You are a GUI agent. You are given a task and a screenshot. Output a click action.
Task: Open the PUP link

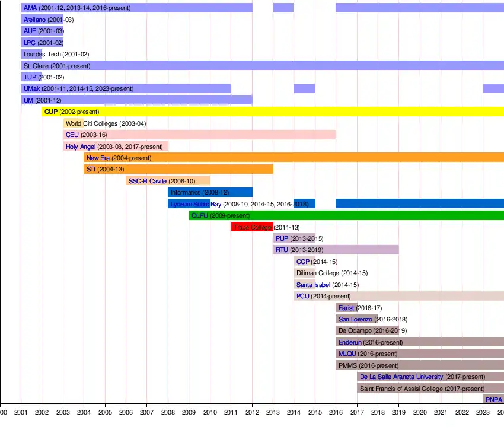tap(282, 238)
